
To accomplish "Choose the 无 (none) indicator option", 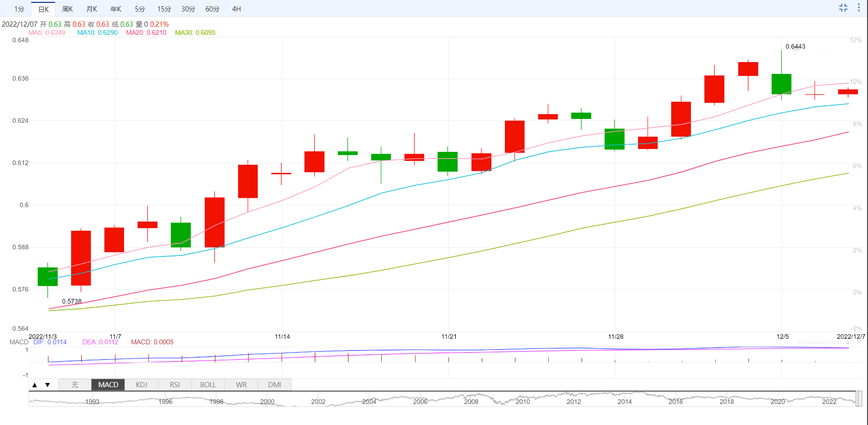I will [75, 385].
